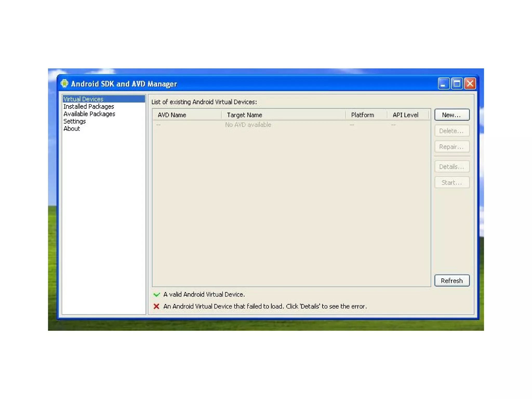Sort by the Target Name column header

click(x=244, y=115)
